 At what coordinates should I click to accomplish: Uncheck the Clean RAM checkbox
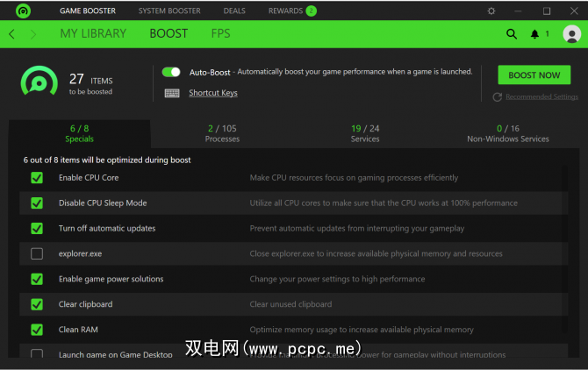pos(37,330)
